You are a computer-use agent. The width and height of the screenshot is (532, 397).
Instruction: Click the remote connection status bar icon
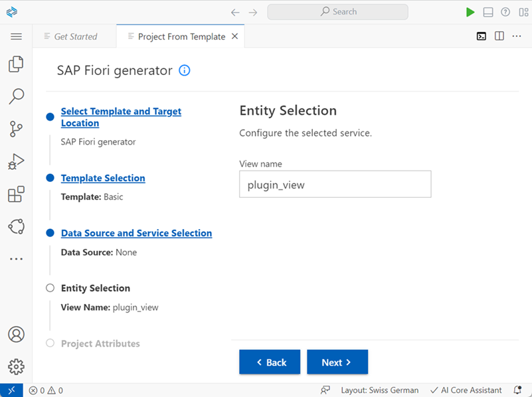pyautogui.click(x=11, y=390)
